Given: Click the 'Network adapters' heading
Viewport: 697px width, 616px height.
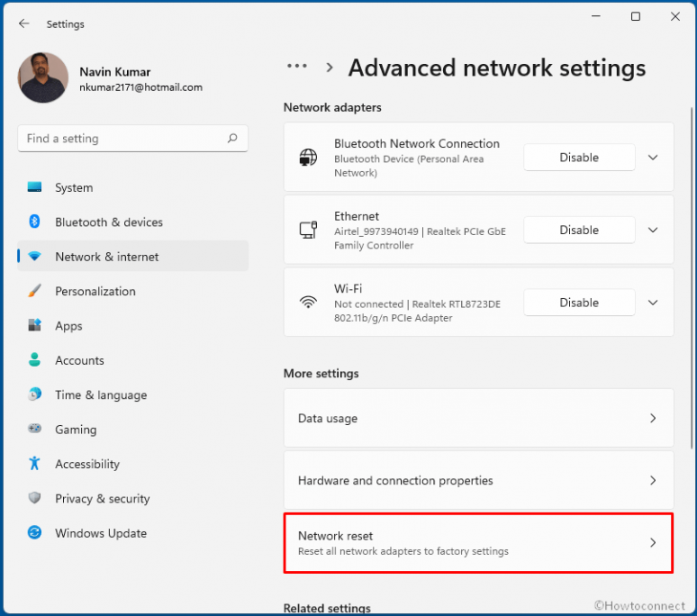Looking at the screenshot, I should tap(332, 107).
